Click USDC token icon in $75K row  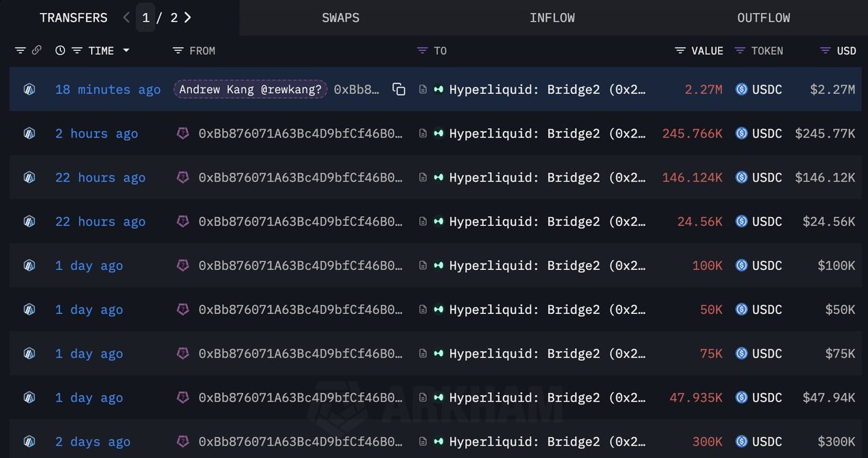tap(741, 354)
